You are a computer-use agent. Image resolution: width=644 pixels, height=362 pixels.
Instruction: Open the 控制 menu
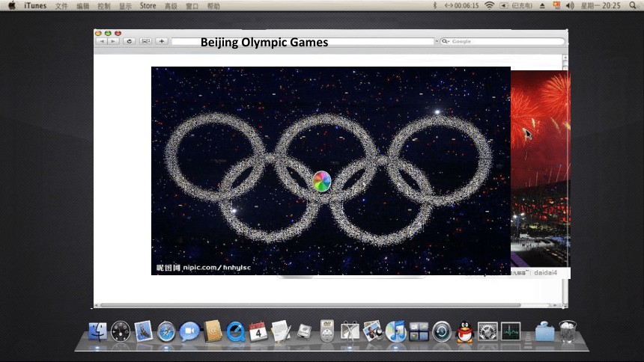point(104,6)
